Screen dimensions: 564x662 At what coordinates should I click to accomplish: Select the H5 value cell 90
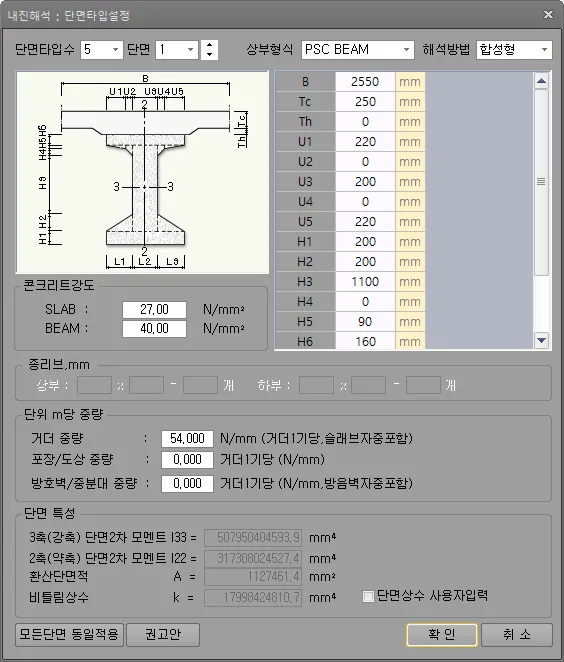point(365,322)
